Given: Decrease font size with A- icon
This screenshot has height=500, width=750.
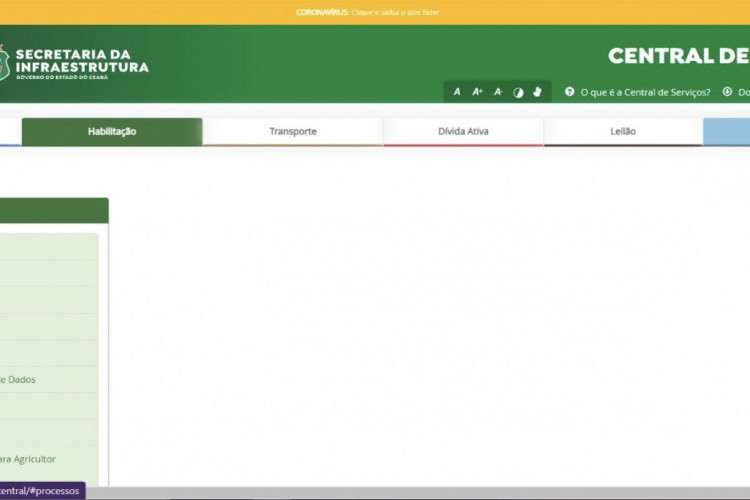Looking at the screenshot, I should tap(498, 92).
